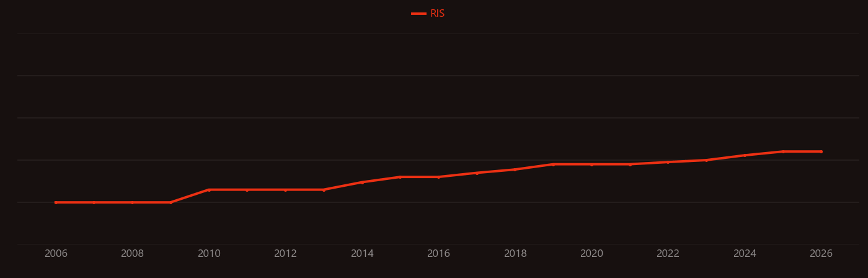Viewport: 868px width, 278px height.
Task: Select the 2025 data point on RIS line
Action: pyautogui.click(x=783, y=151)
